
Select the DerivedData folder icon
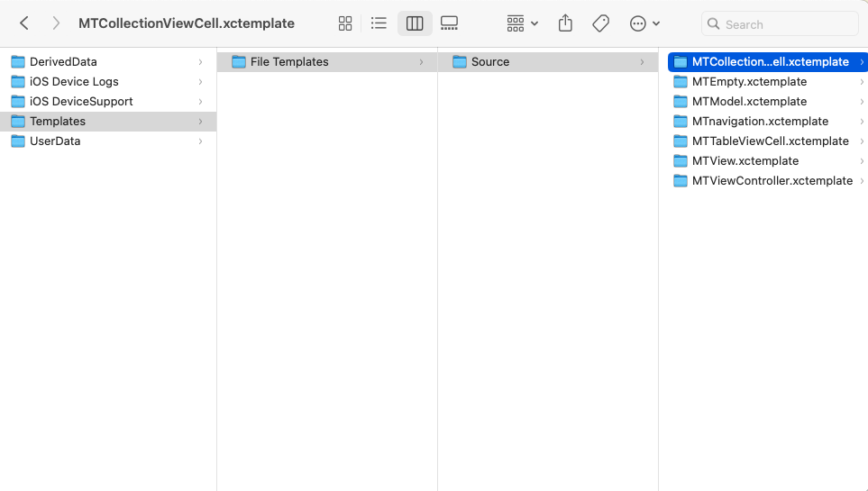click(x=18, y=61)
